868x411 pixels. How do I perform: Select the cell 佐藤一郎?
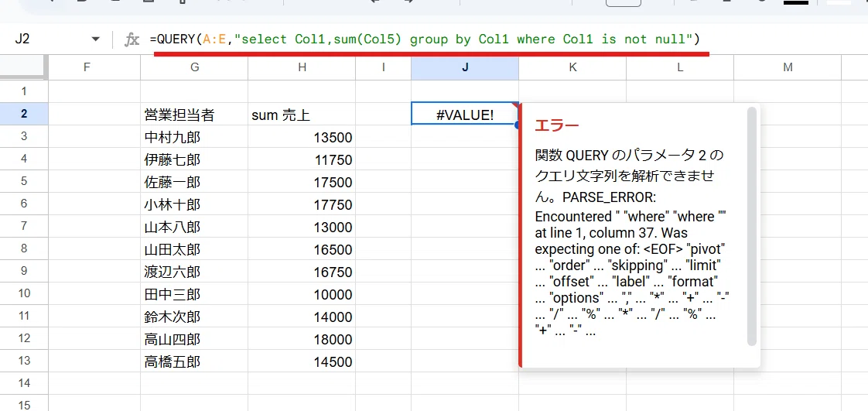pyautogui.click(x=193, y=182)
